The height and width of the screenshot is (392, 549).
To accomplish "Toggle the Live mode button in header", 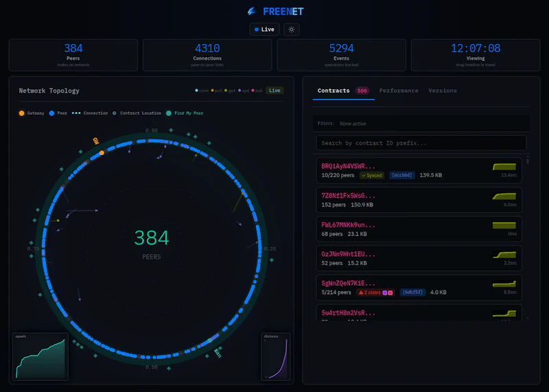I will coord(264,30).
